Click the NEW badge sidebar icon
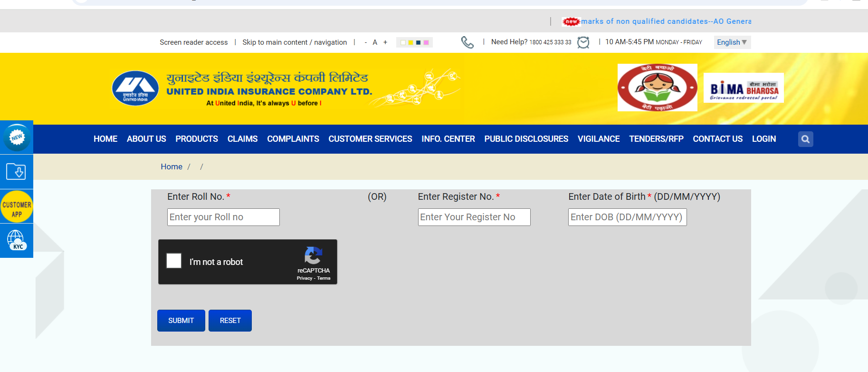Screen dimensions: 868x372 tap(17, 137)
